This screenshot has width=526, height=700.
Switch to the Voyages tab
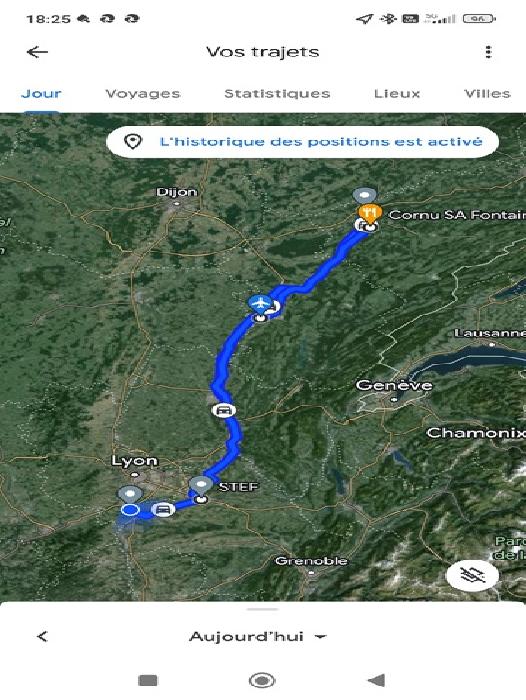(x=142, y=94)
